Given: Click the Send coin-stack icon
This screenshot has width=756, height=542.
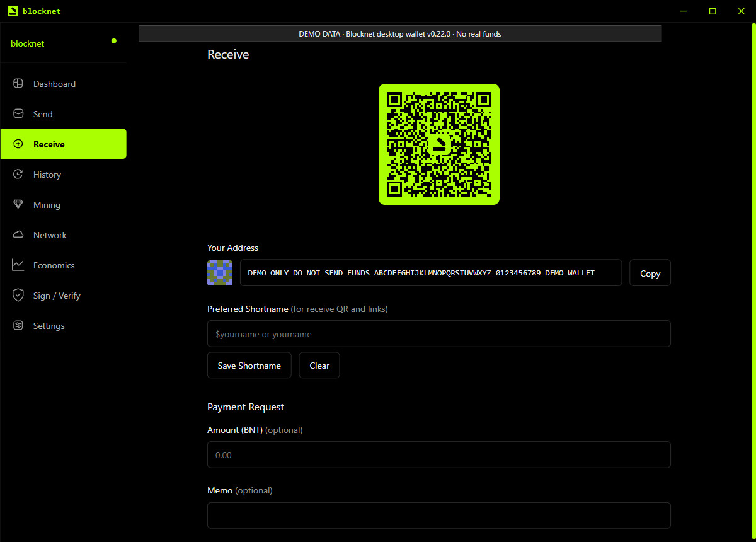Looking at the screenshot, I should point(18,114).
